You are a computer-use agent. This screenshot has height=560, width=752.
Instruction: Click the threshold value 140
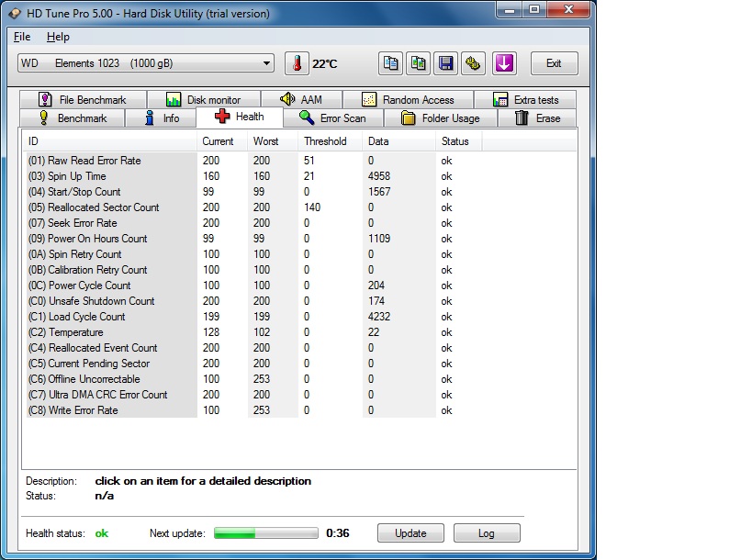312,207
